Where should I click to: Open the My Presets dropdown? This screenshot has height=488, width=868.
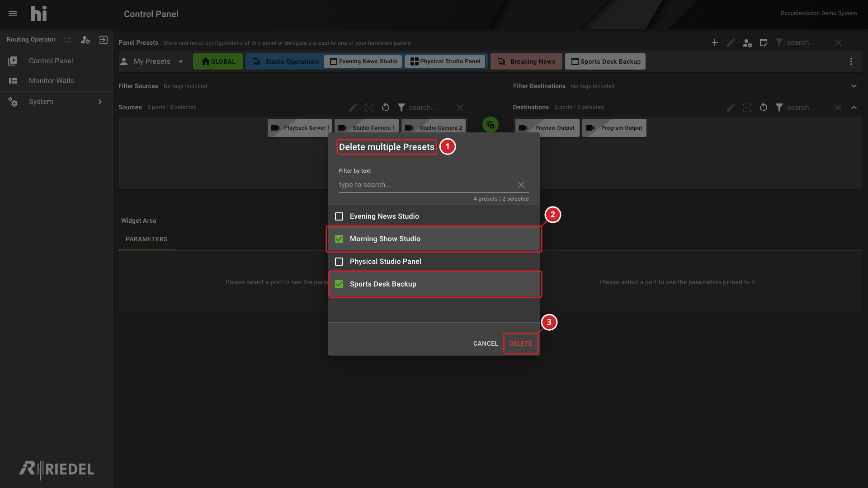click(x=152, y=61)
